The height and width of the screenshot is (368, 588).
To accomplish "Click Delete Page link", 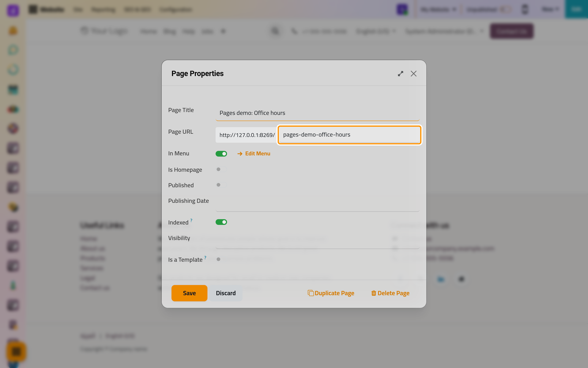I will [390, 293].
